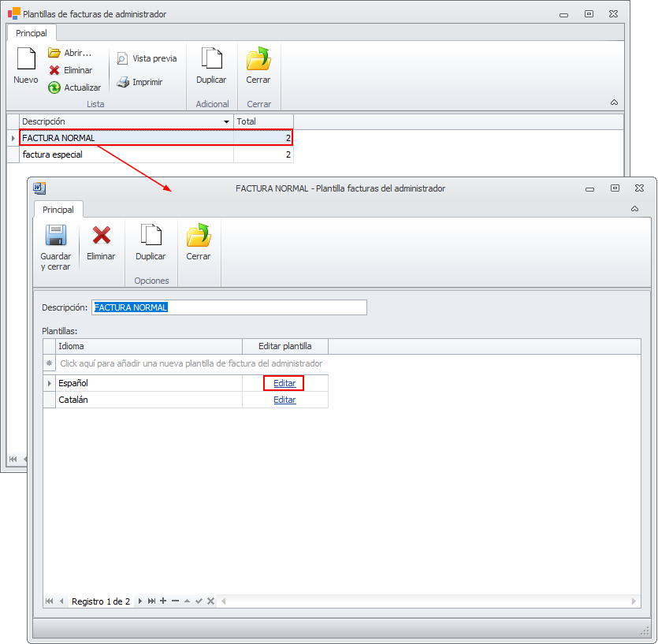The height and width of the screenshot is (644, 658).
Task: Click Duplicar in the Adicional group
Action: (211, 65)
